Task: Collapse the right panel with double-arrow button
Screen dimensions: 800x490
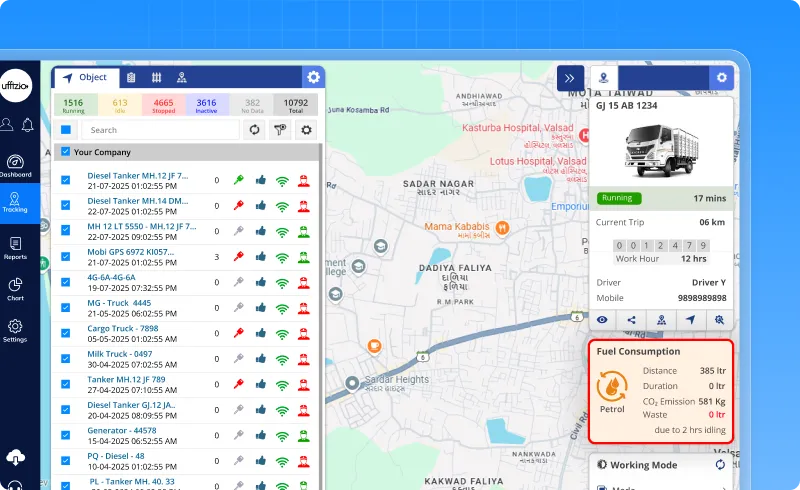Action: pyautogui.click(x=570, y=78)
